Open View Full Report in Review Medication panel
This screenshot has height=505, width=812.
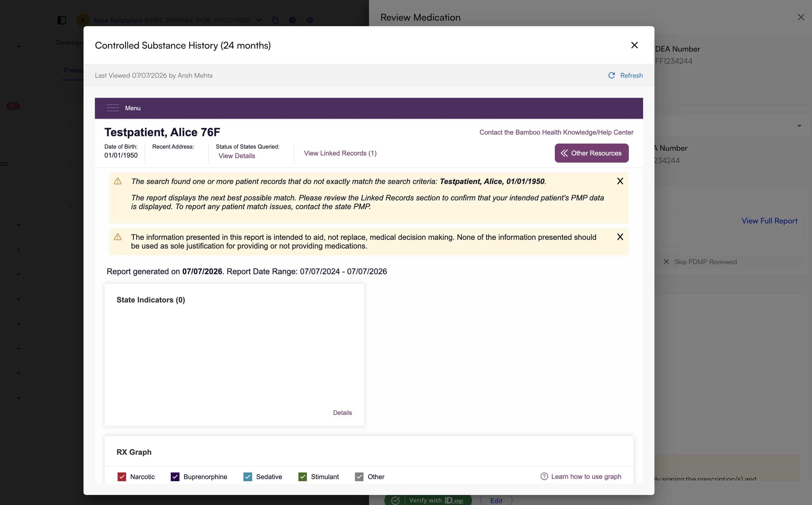tap(769, 221)
